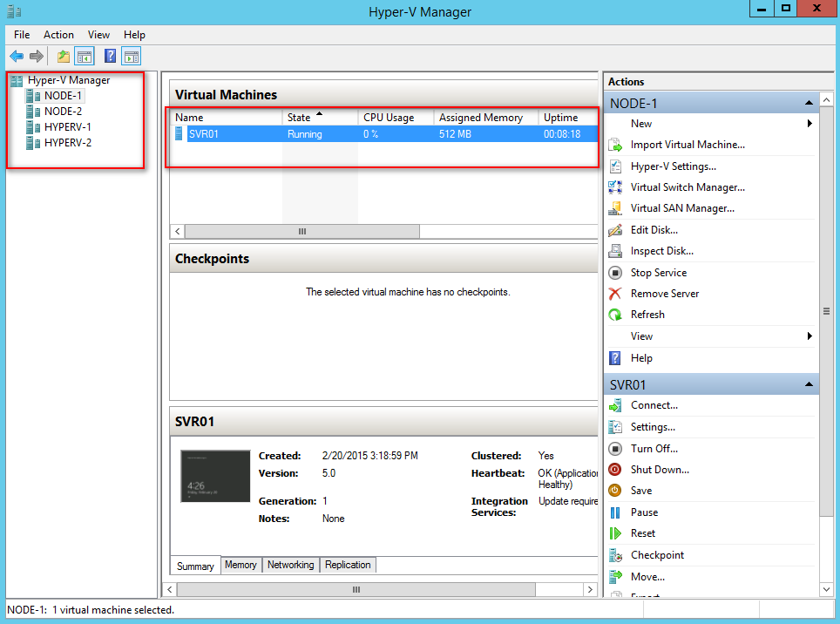This screenshot has width=840, height=624.
Task: Click the Connect icon for SVR01
Action: pos(615,405)
